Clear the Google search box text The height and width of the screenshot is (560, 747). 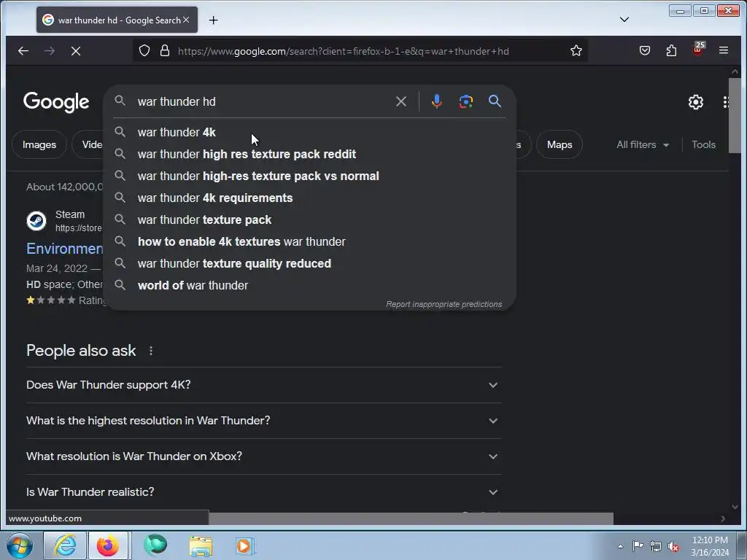401,101
